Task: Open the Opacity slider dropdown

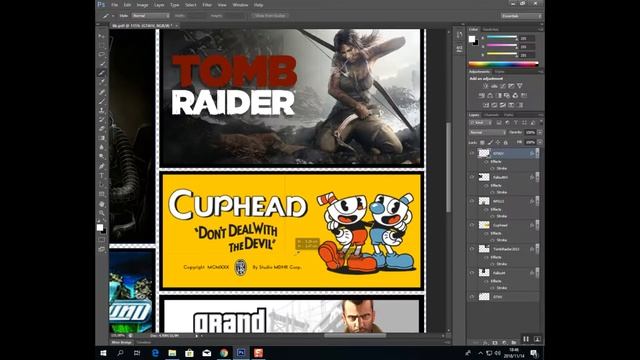Action: click(540, 133)
